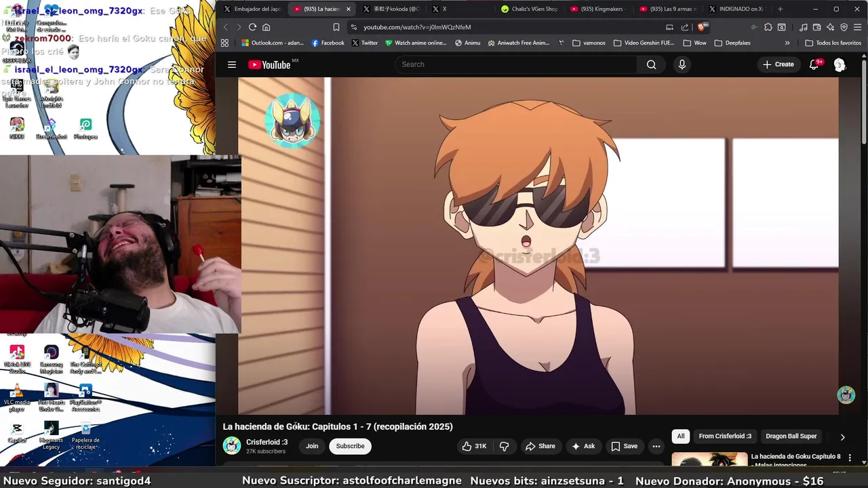The image size is (868, 488).
Task: Open browser home page button
Action: pos(267,27)
